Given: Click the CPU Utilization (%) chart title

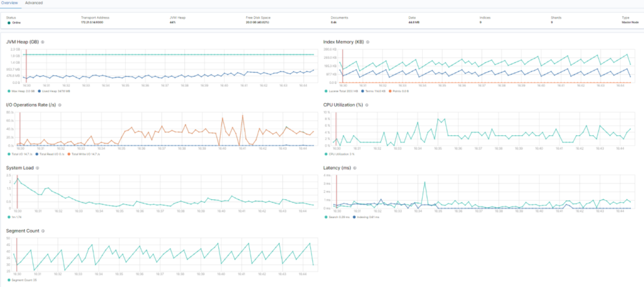Looking at the screenshot, I should [343, 105].
